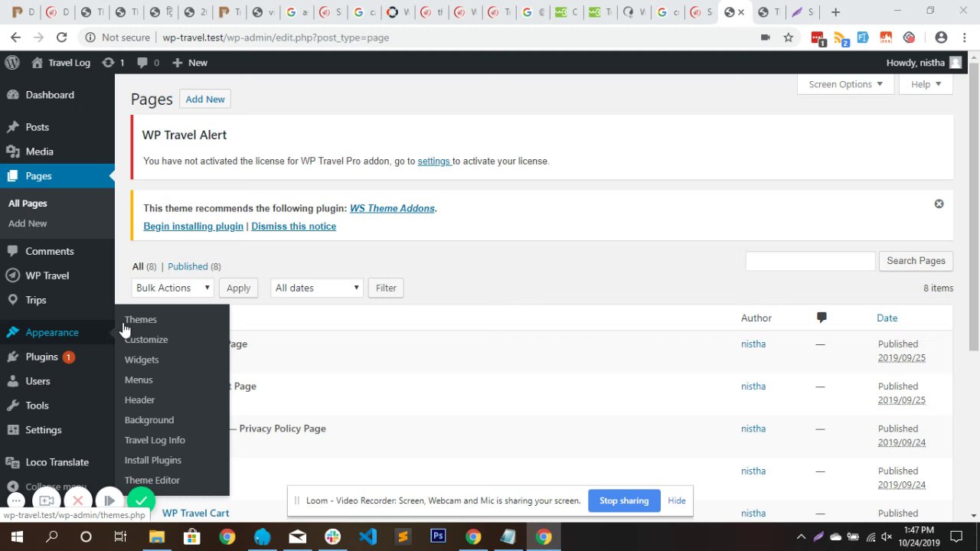Sort the pages by Date column
Screen dimensions: 980x551
887,318
